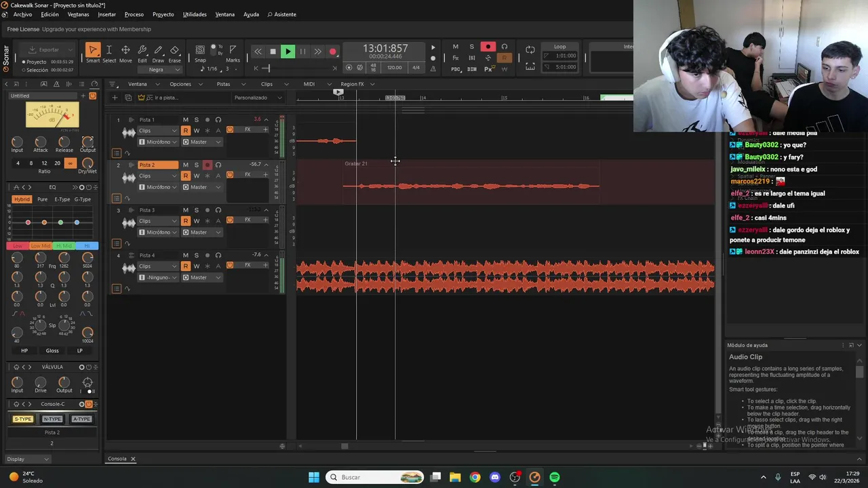The width and height of the screenshot is (868, 488).
Task: Open the Utilidades menu
Action: [195, 14]
